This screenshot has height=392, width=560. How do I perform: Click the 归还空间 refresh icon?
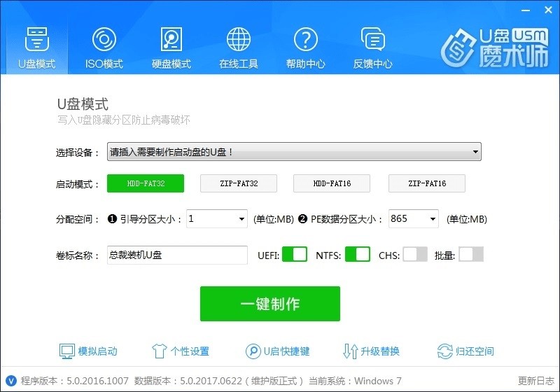click(444, 351)
